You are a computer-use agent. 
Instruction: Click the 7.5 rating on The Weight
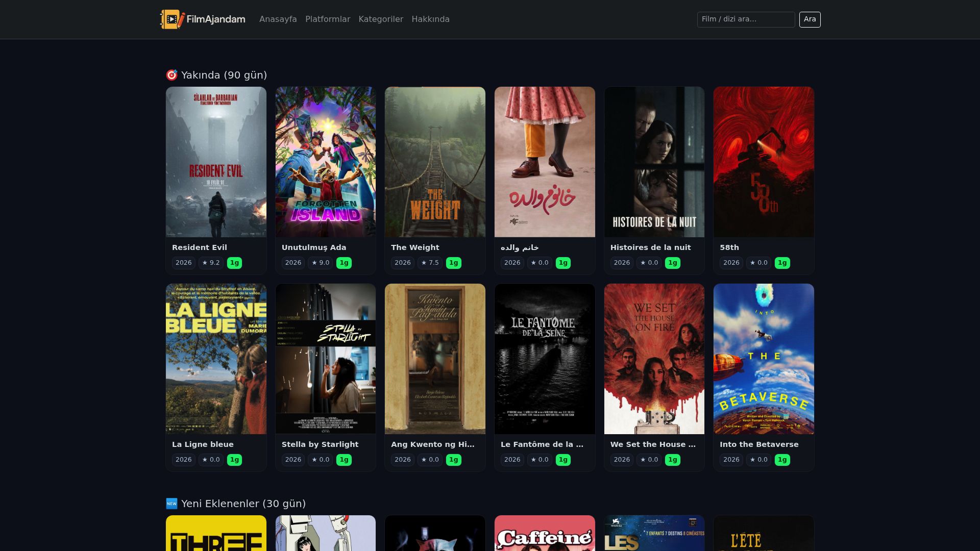pos(430,263)
